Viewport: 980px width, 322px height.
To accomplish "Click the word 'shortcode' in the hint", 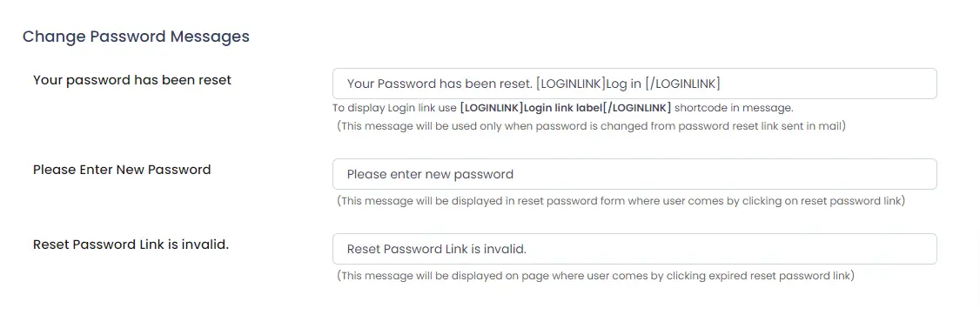I will point(697,108).
